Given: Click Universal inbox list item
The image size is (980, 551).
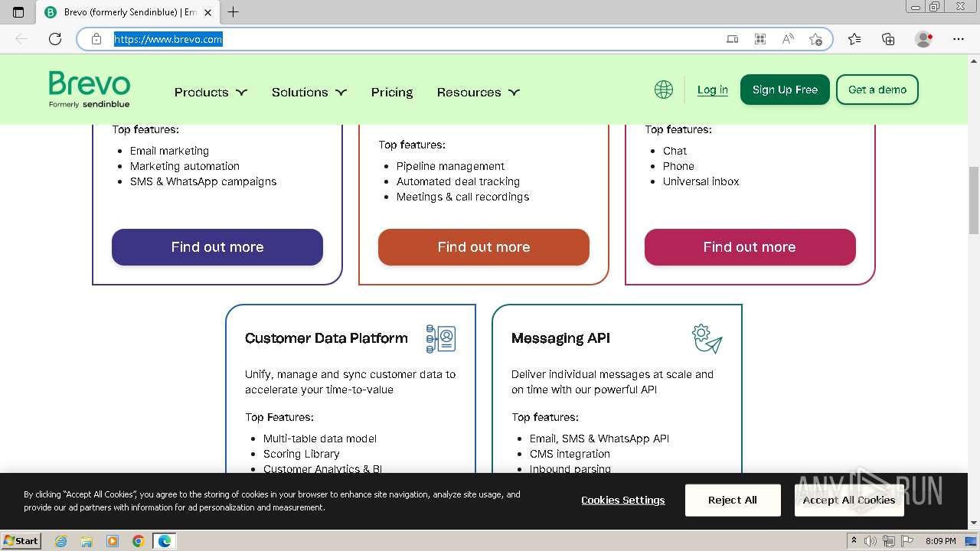Looking at the screenshot, I should click(701, 181).
